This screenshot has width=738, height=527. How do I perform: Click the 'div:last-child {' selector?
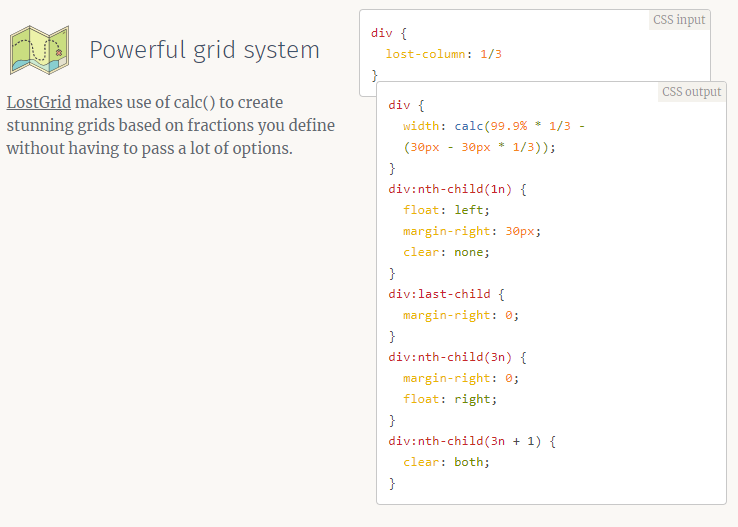pos(446,294)
